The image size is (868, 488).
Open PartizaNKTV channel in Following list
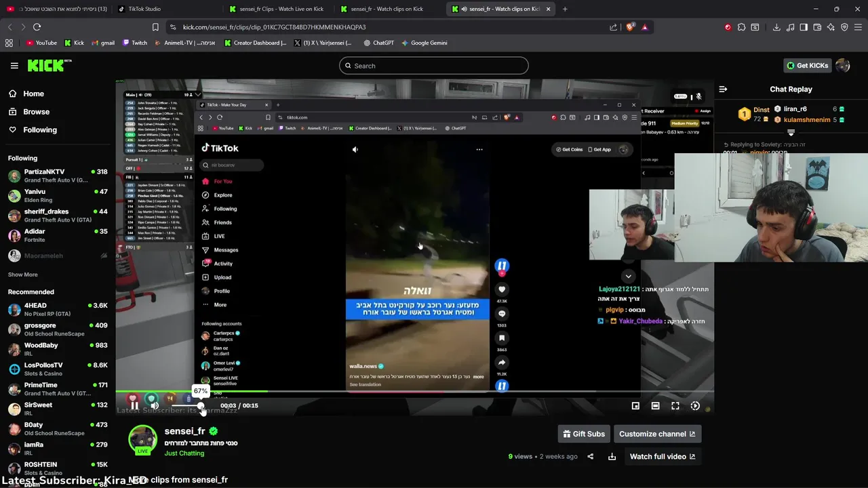58,176
